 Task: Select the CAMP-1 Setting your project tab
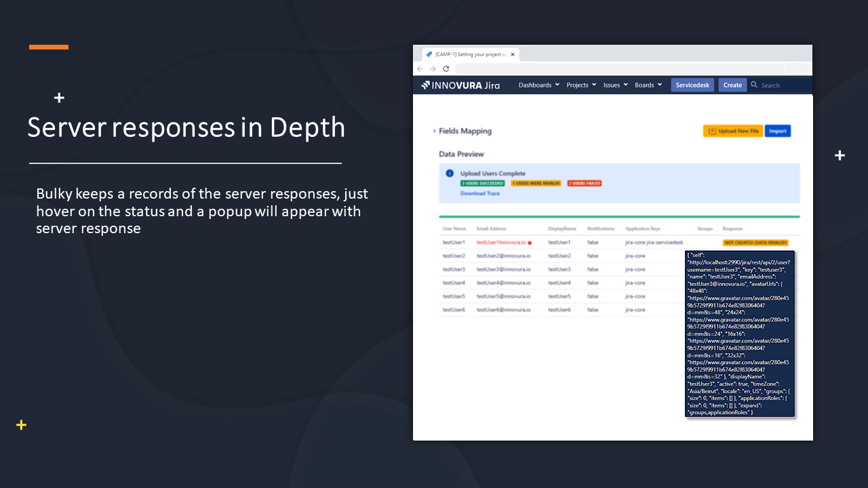coord(470,54)
